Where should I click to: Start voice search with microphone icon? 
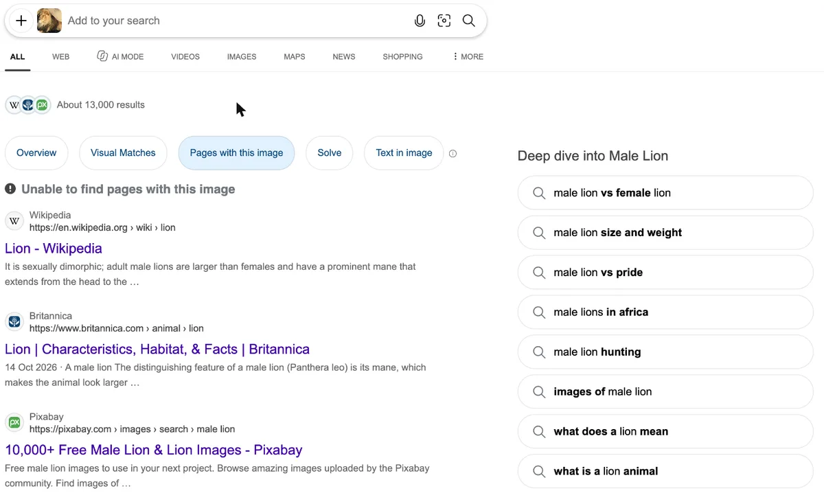click(420, 21)
